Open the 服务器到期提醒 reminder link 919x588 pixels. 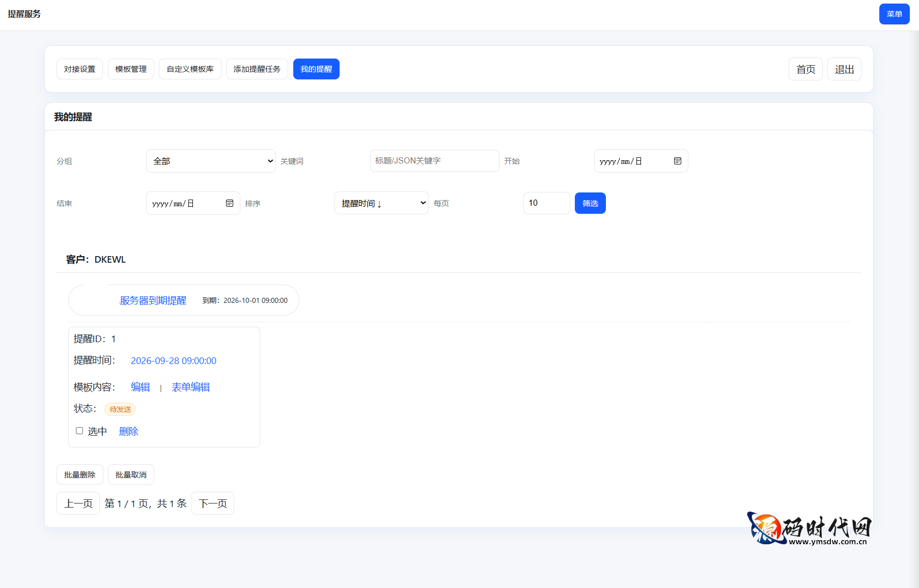(153, 300)
